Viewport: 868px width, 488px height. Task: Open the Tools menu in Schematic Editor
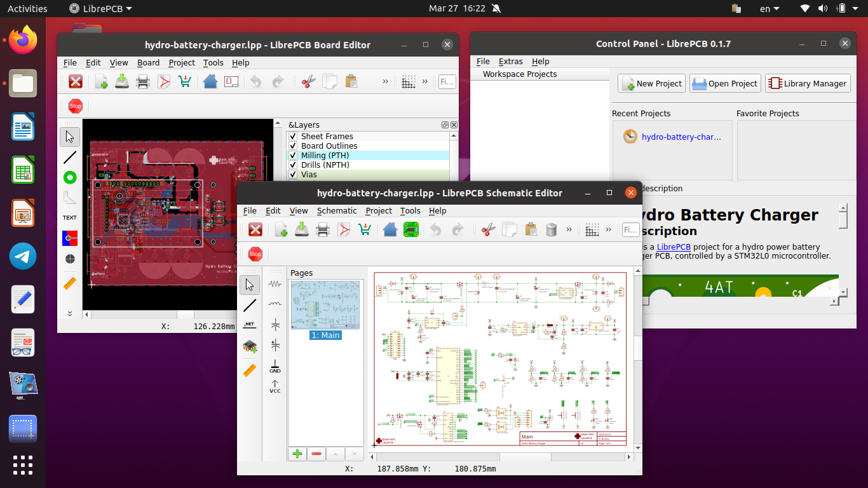click(x=410, y=210)
